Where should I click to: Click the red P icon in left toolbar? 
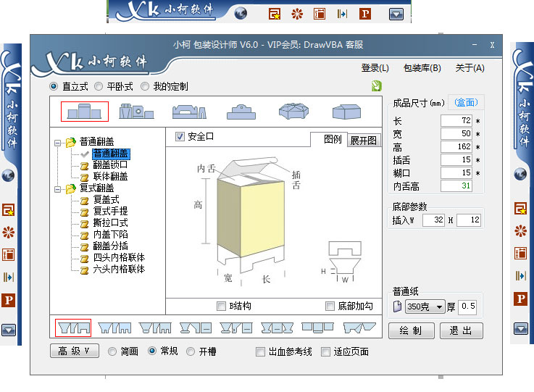pos(8,301)
